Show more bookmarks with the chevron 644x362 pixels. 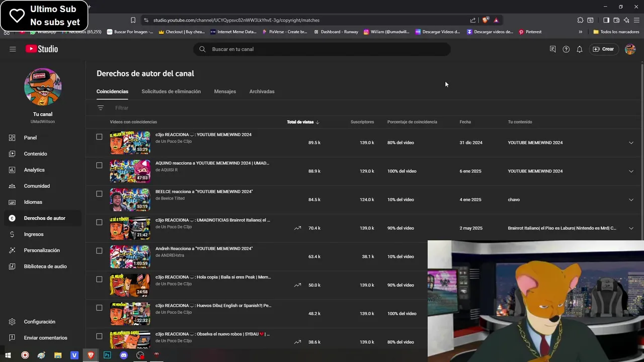point(580,32)
